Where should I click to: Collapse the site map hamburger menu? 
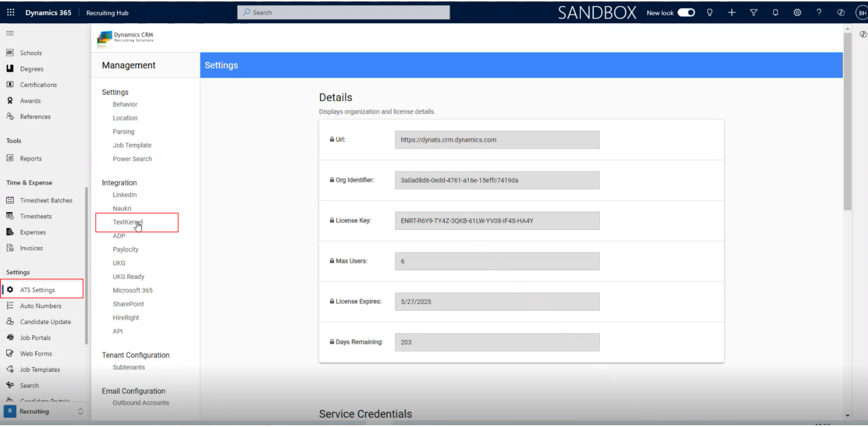click(x=10, y=33)
